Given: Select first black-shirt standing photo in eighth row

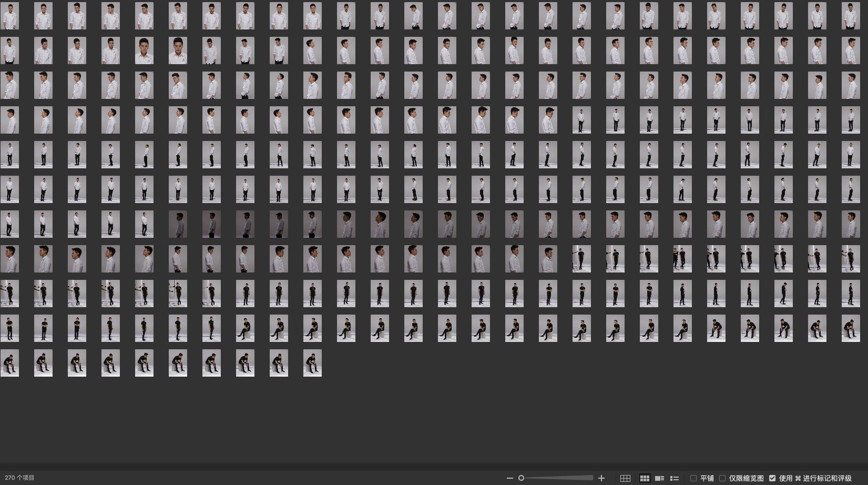Looking at the screenshot, I should click(x=581, y=259).
